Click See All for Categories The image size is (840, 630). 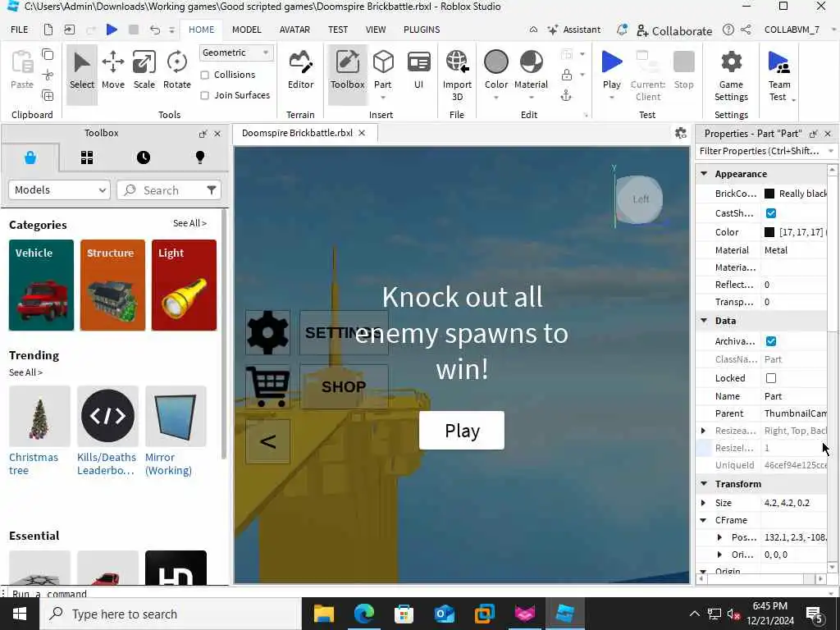189,223
